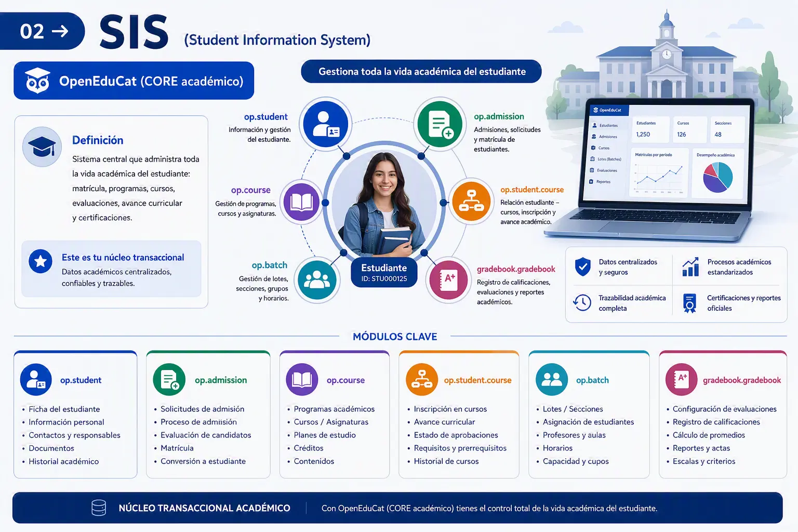Click 'Programas académicos' bullet
The height and width of the screenshot is (532, 798).
tap(334, 409)
